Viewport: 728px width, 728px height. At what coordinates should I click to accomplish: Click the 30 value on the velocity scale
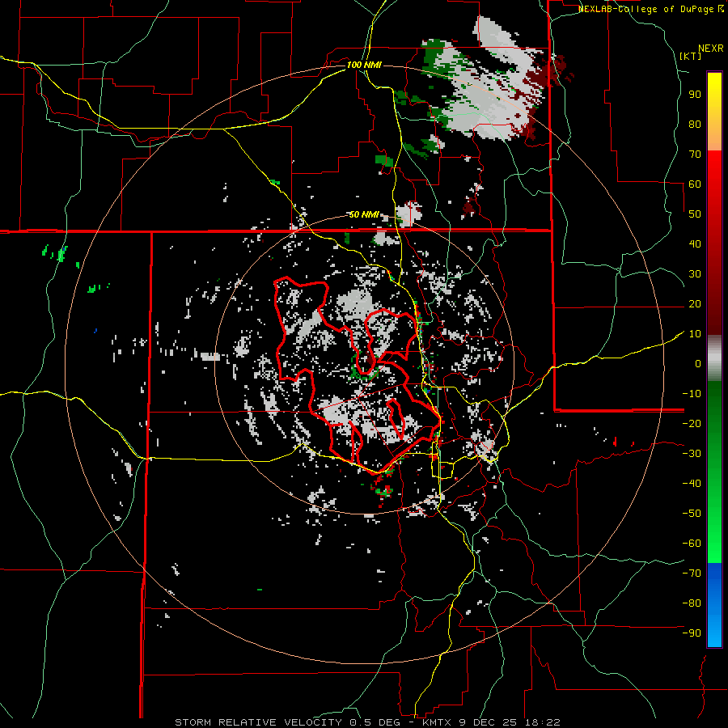[695, 274]
